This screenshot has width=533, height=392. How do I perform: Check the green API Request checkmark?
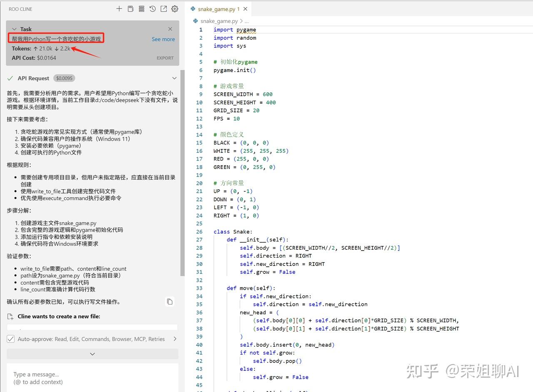point(10,78)
